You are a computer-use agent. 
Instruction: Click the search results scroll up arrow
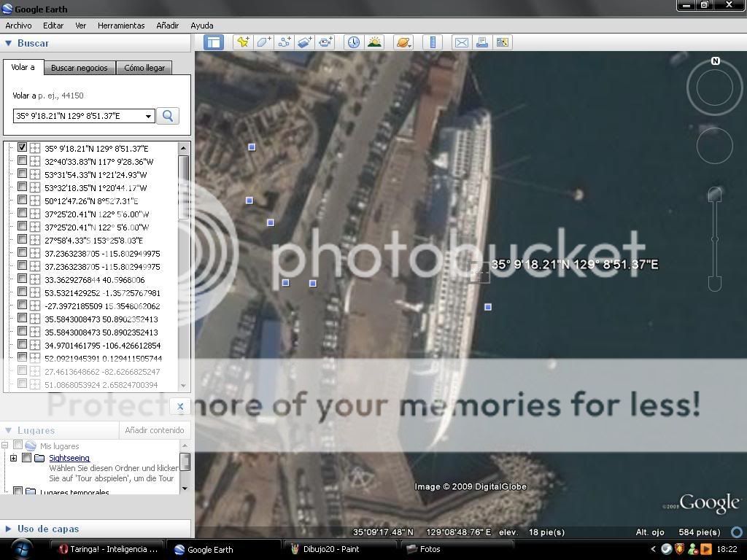coord(183,148)
